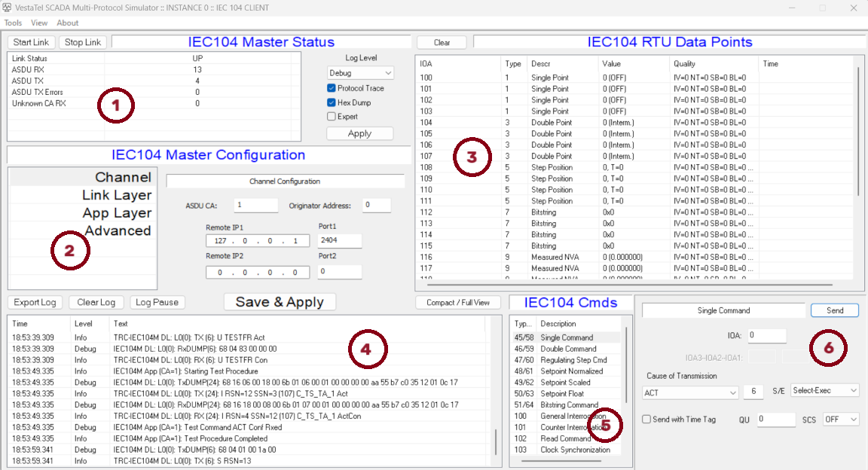Open the About menu

[67, 23]
